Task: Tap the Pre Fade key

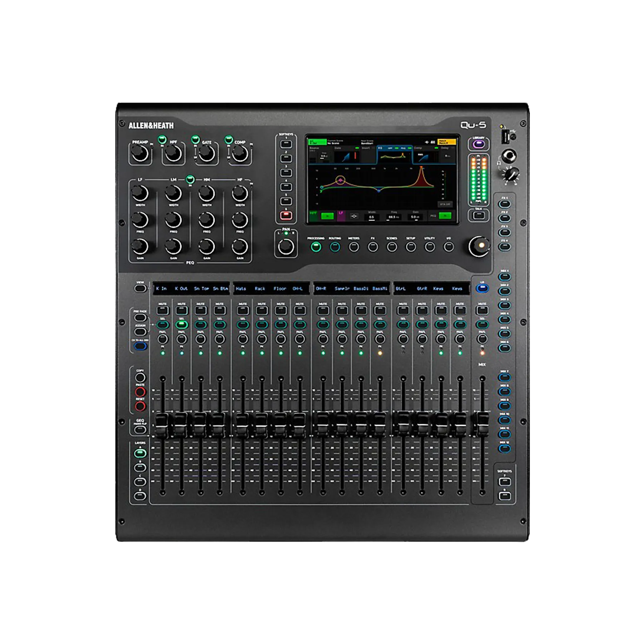Action: point(140,317)
